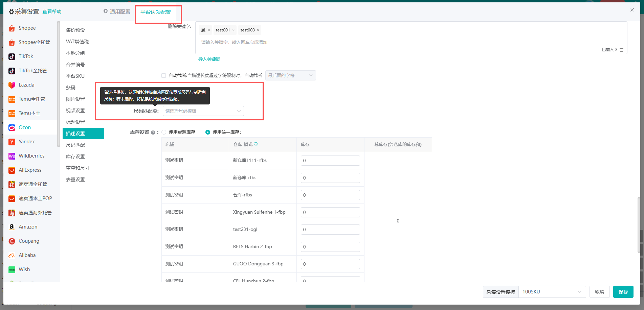Open 图片设置 in settings list
The width and height of the screenshot is (644, 310).
75,99
